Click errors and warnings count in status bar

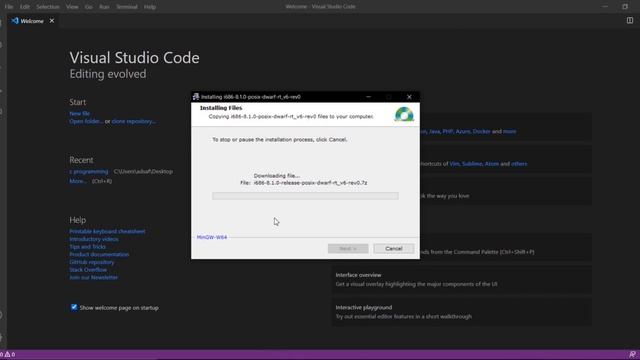(7, 354)
